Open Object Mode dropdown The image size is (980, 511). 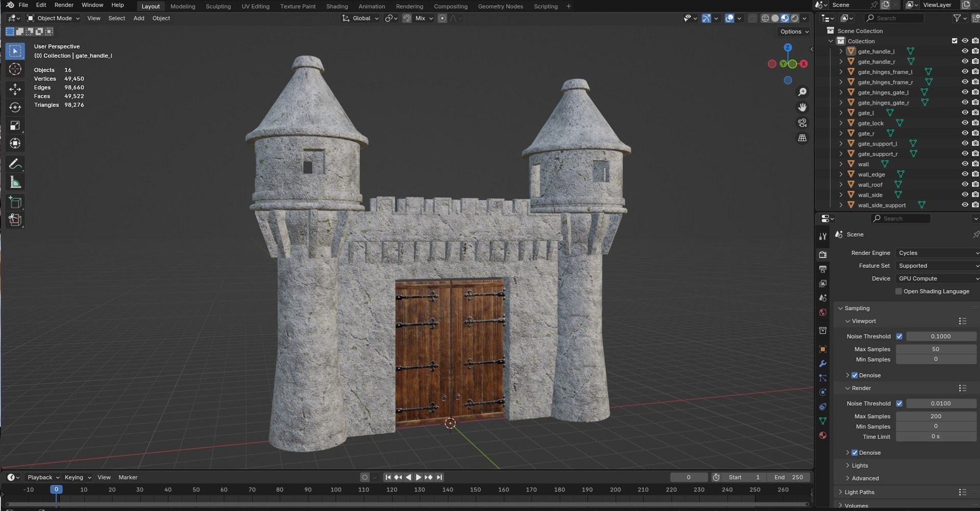54,18
